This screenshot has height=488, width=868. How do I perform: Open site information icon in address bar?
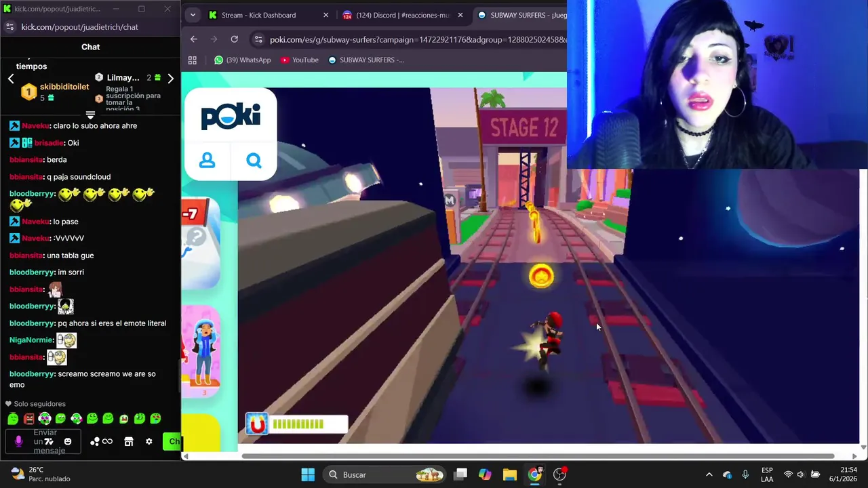click(258, 39)
